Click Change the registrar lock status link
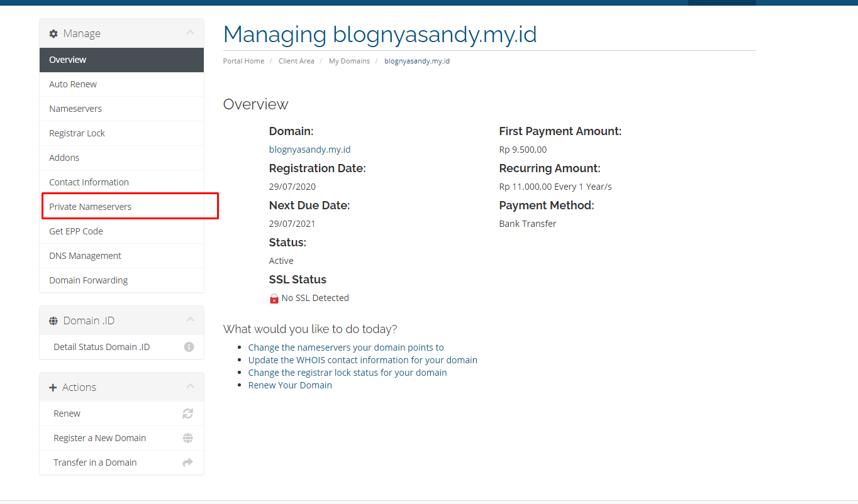Image resolution: width=858 pixels, height=504 pixels. tap(347, 373)
